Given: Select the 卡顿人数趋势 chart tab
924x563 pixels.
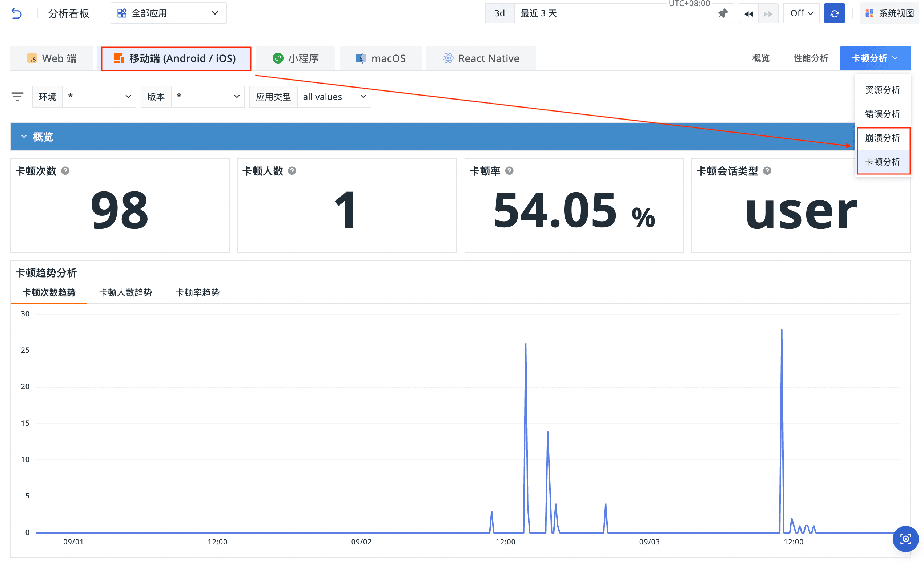Looking at the screenshot, I should tap(126, 292).
